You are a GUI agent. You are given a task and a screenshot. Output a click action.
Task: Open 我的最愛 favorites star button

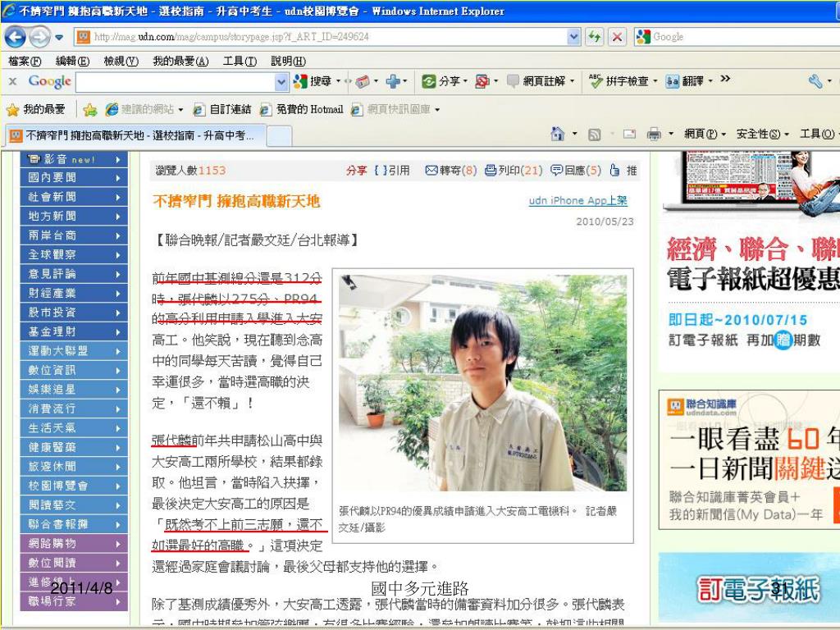click(37, 109)
